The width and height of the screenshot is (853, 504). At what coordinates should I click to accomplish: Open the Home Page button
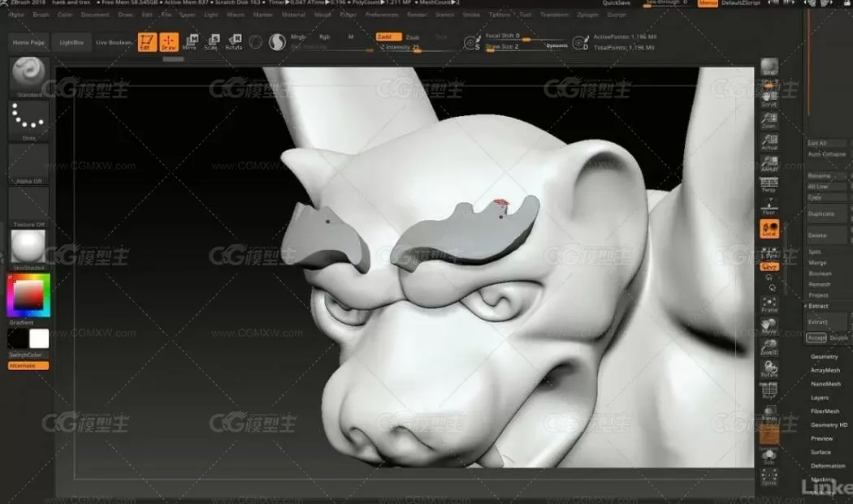tap(28, 42)
